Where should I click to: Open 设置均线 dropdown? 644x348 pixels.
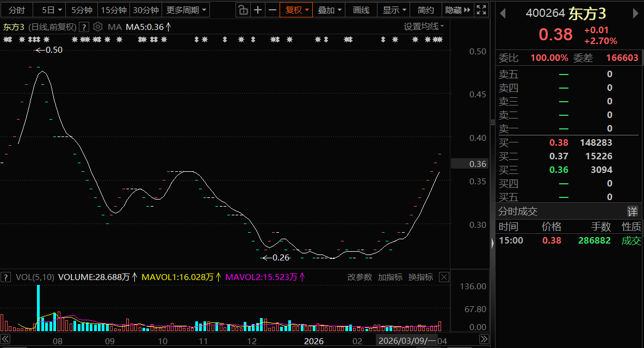[424, 26]
